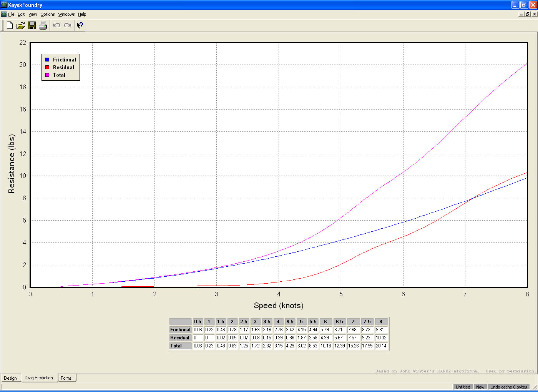Expand the View menu

coord(33,14)
